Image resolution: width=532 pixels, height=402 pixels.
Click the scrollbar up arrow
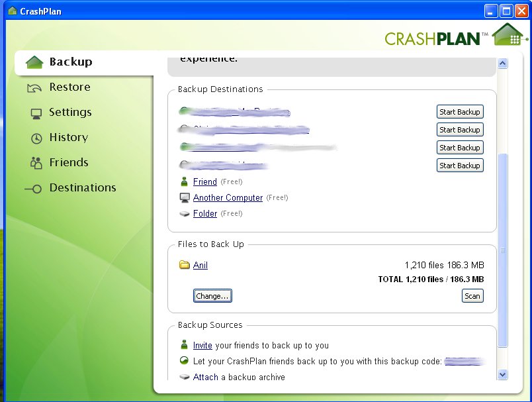(x=502, y=63)
